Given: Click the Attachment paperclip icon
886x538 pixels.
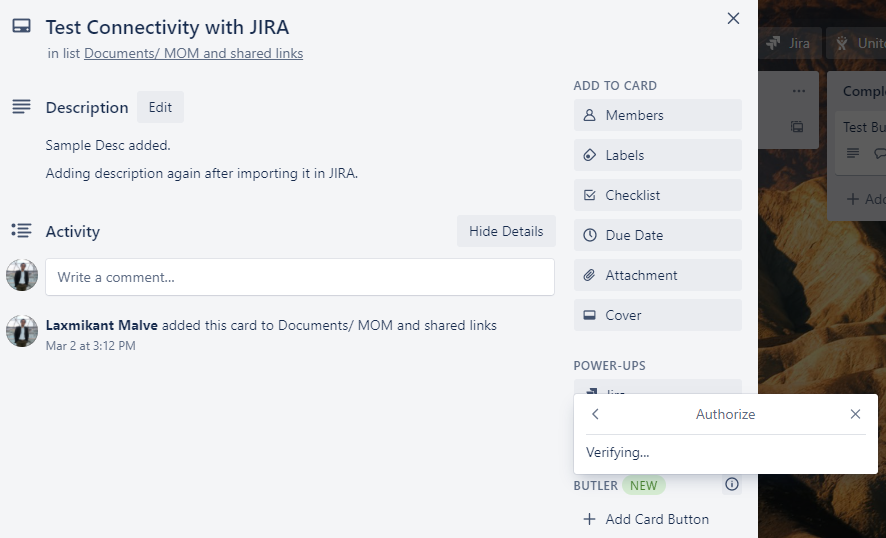Looking at the screenshot, I should pyautogui.click(x=589, y=275).
